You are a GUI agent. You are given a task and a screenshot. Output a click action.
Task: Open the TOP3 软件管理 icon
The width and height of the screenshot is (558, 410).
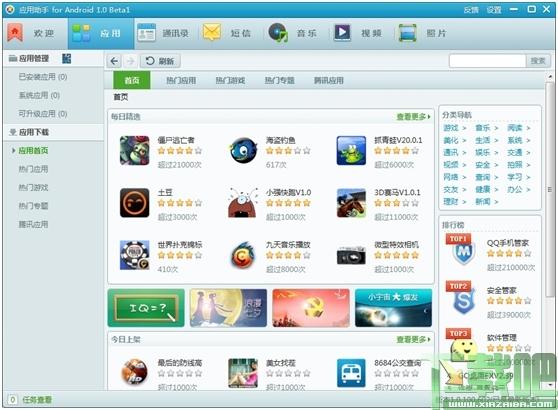[464, 348]
